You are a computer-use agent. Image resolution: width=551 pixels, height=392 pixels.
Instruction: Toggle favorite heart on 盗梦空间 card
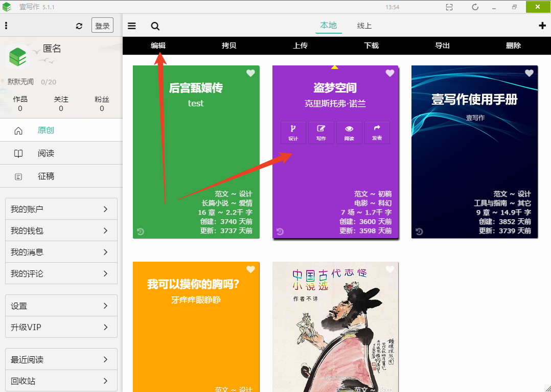click(x=390, y=73)
